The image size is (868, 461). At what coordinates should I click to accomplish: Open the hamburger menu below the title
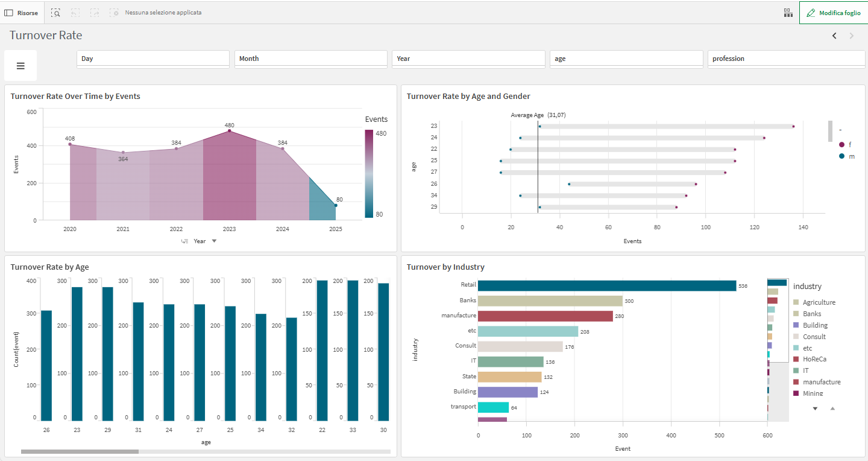pyautogui.click(x=20, y=65)
